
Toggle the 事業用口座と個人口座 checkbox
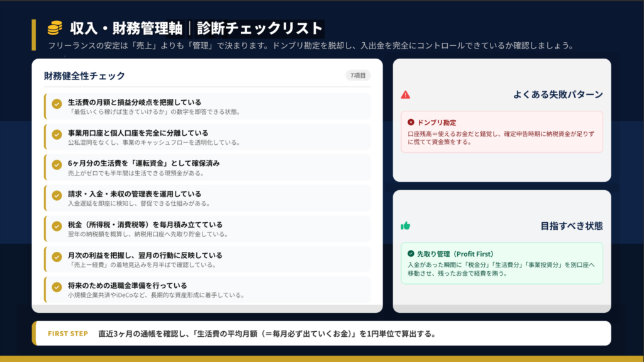click(57, 135)
